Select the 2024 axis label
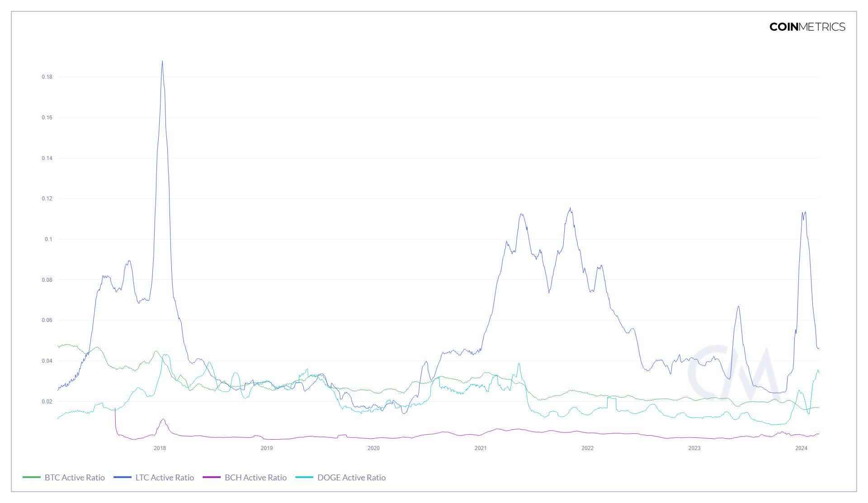The image size is (868, 503). (x=801, y=448)
